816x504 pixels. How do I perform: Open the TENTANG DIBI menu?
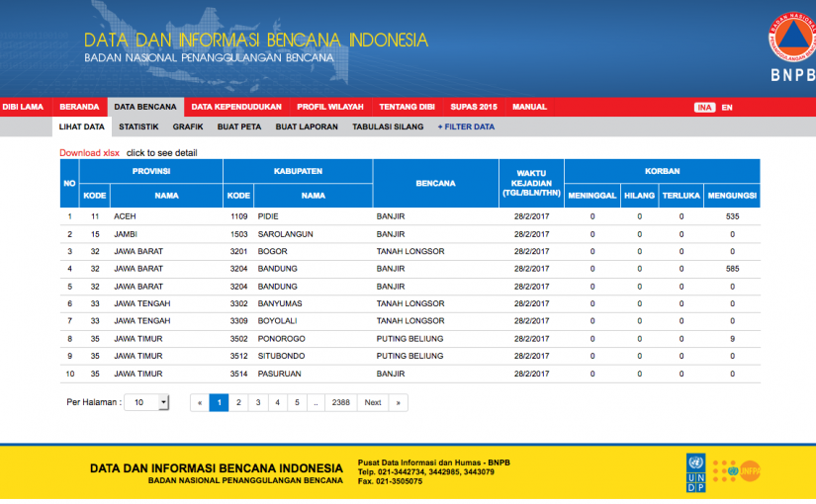tap(407, 107)
